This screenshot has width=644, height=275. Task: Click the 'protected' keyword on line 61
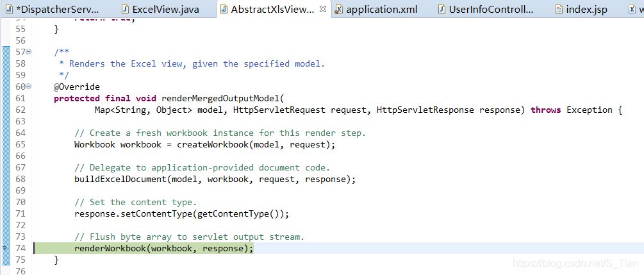point(76,98)
